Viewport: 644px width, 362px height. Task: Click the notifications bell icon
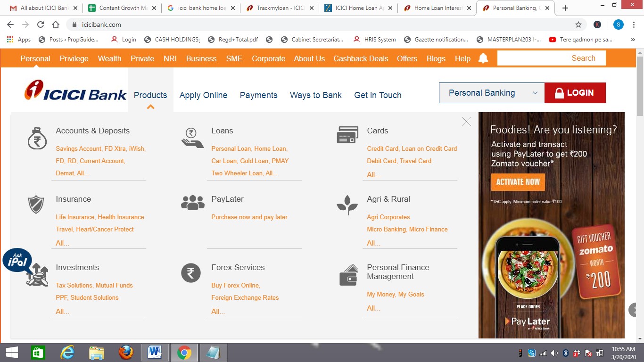point(483,58)
